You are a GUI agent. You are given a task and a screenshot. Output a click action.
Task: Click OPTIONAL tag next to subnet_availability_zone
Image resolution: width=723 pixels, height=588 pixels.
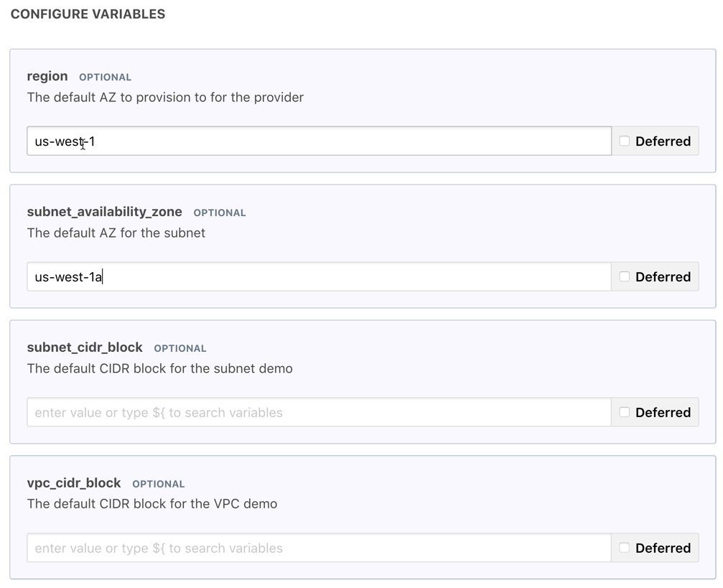(220, 213)
